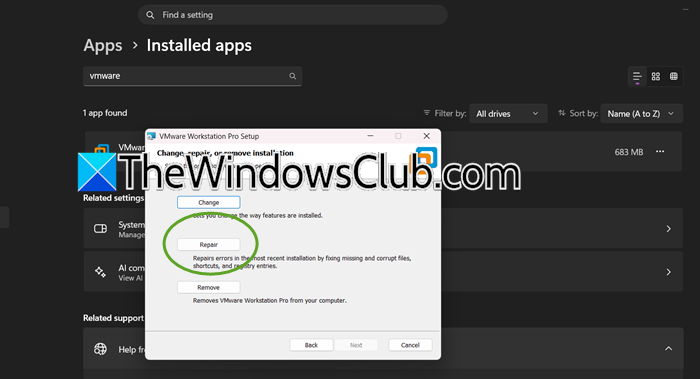Switch to list view layout icon
This screenshot has height=379, width=700.
(x=637, y=76)
